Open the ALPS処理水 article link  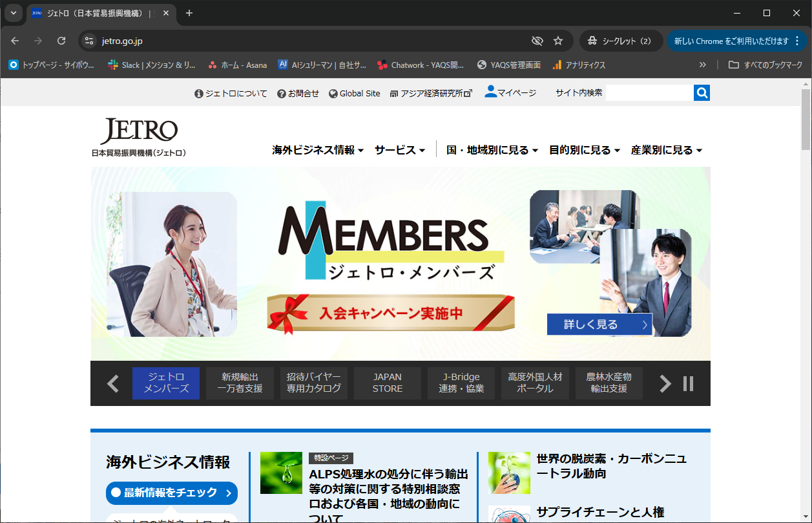pos(388,496)
